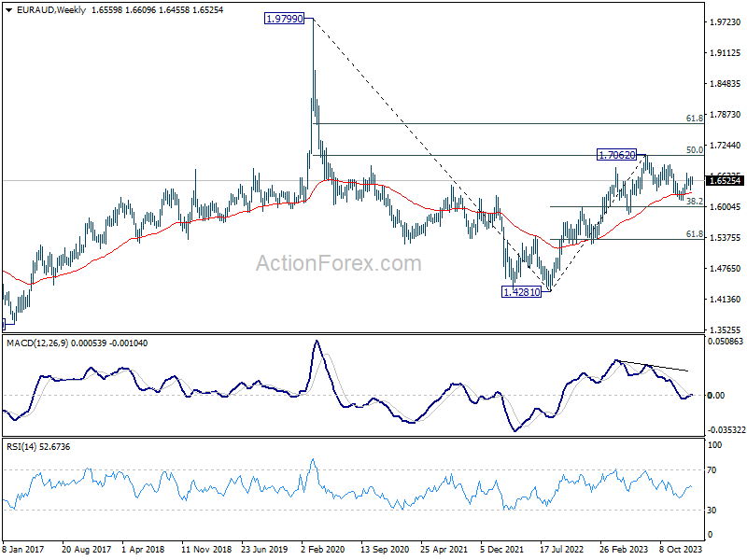Click the current price tag 1.65254
This screenshot has height=560, width=747.
point(725,180)
